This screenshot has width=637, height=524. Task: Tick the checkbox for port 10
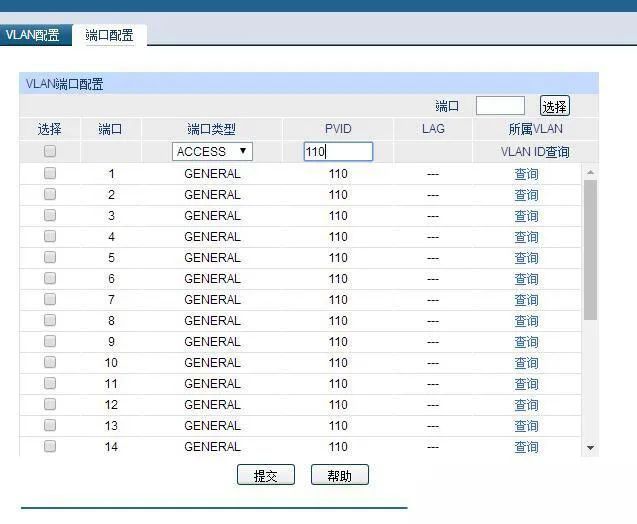49,362
